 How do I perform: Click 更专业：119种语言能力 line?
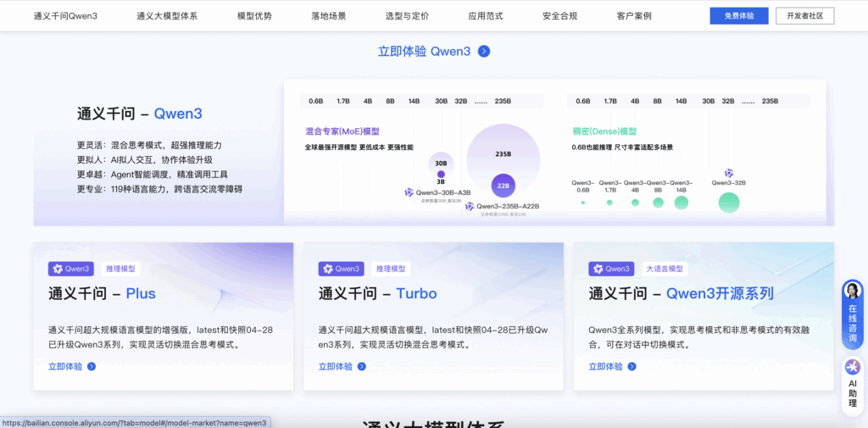tap(159, 189)
